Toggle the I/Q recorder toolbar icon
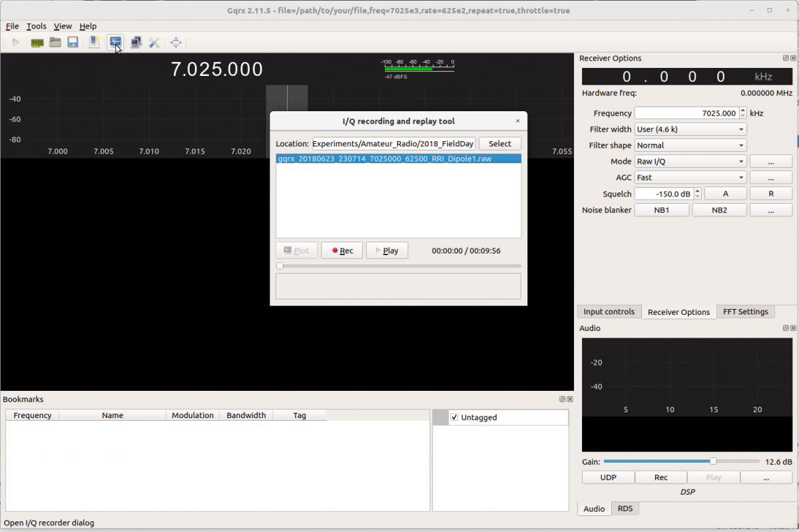 [x=115, y=43]
